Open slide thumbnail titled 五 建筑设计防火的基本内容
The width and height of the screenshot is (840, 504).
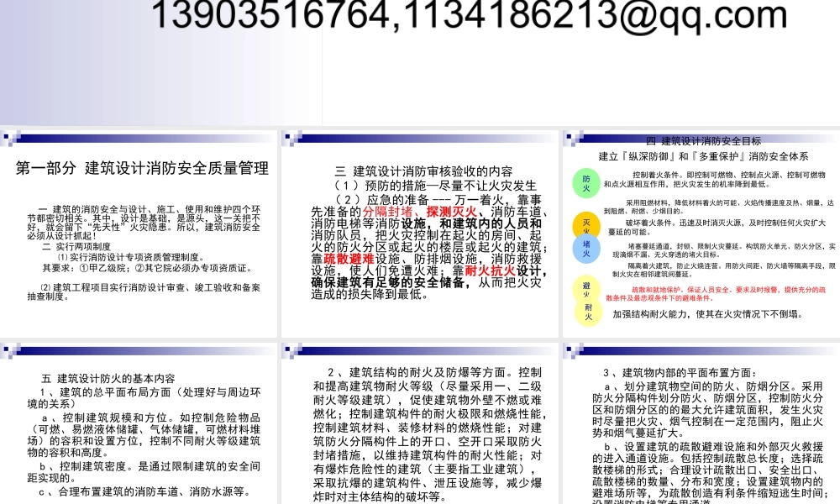pyautogui.click(x=139, y=423)
